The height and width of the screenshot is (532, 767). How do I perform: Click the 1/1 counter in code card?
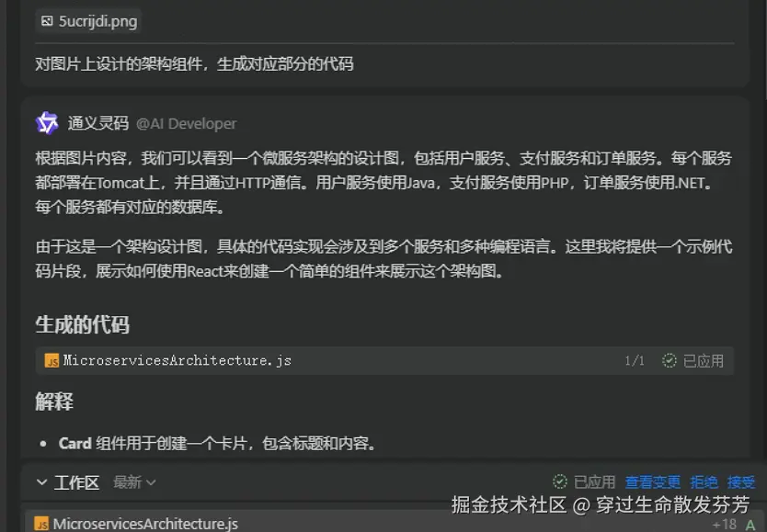point(635,360)
